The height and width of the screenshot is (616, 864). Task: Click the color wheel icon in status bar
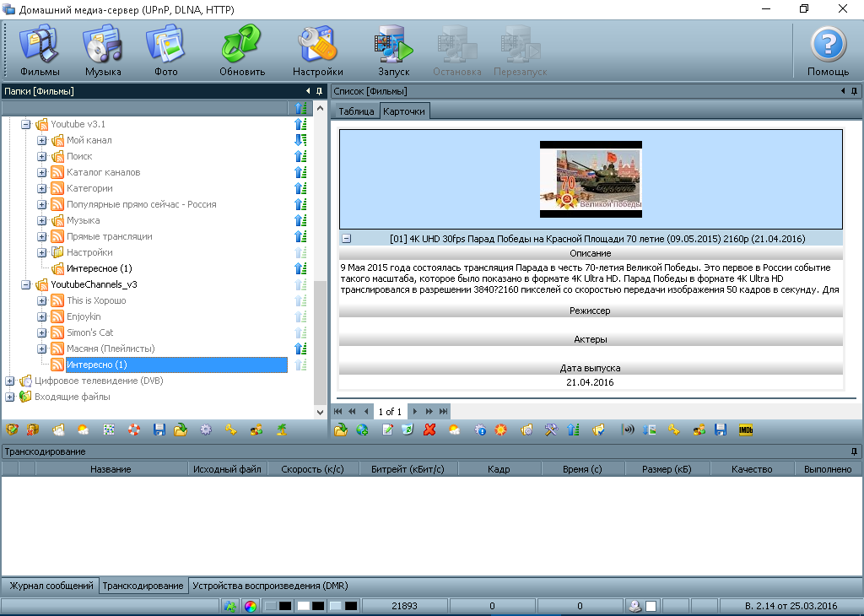pos(250,606)
